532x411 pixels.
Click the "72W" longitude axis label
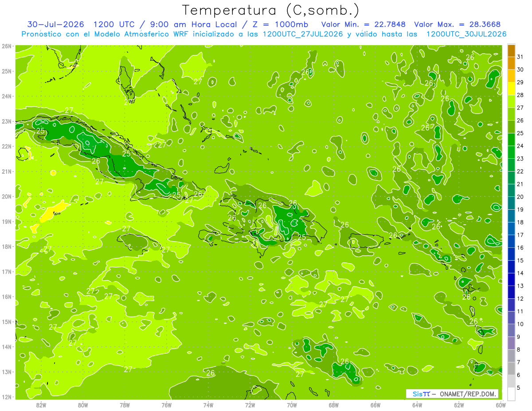point(250,405)
